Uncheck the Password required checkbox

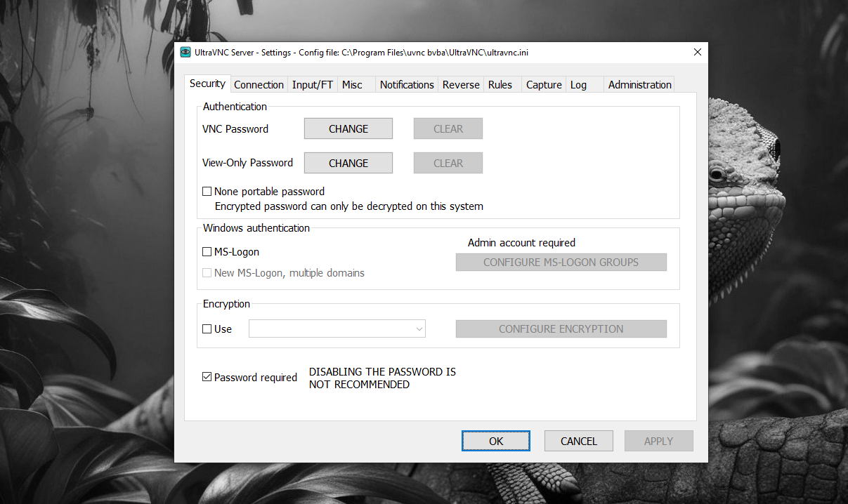coord(207,377)
